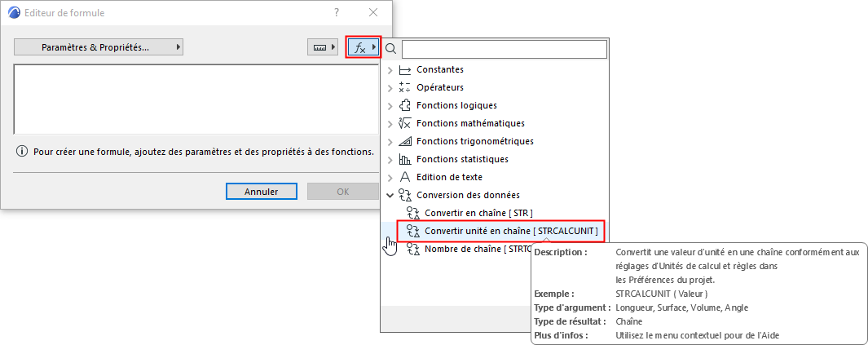The width and height of the screenshot is (868, 345).
Task: Click the Edition de texte icon
Action: pyautogui.click(x=405, y=178)
